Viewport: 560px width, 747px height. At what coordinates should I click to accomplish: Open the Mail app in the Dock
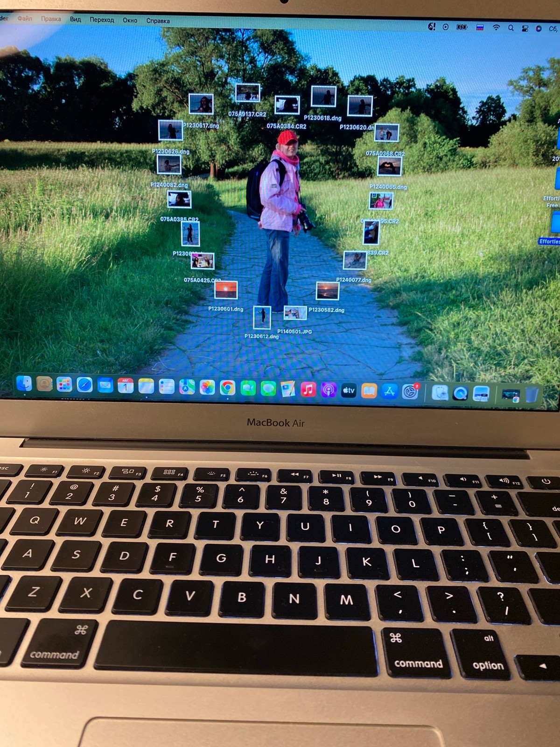(x=105, y=385)
